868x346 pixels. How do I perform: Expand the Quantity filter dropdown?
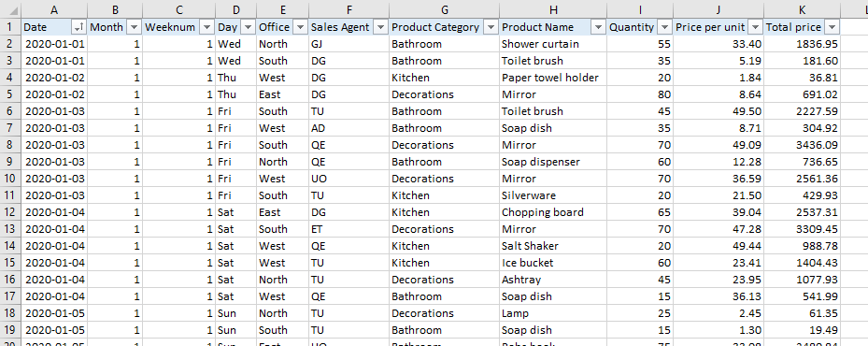(x=664, y=27)
